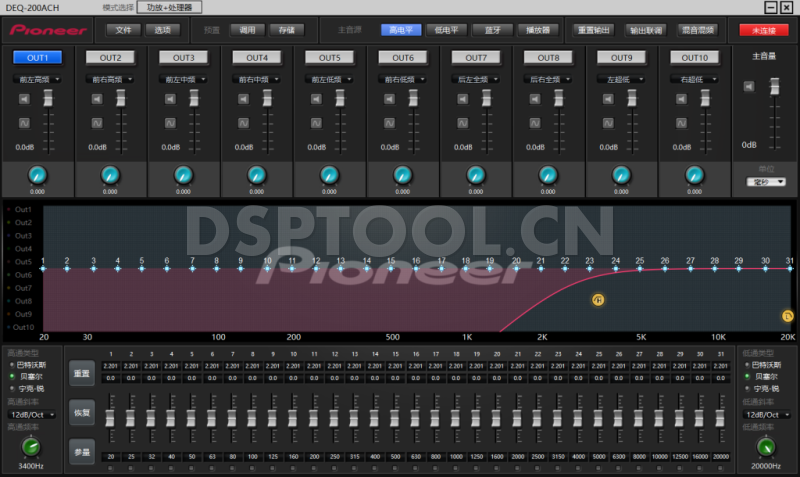The image size is (800, 477).
Task: Click the 重置 EQ reset button
Action: coord(81,373)
